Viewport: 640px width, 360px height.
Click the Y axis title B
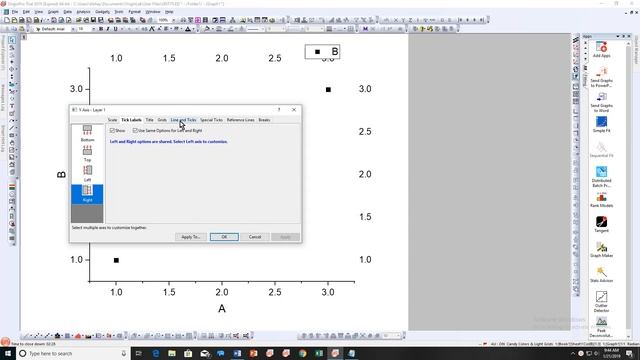tap(61, 175)
